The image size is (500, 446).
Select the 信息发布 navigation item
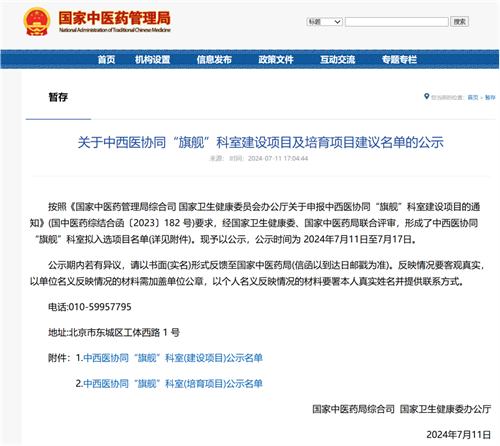[214, 60]
